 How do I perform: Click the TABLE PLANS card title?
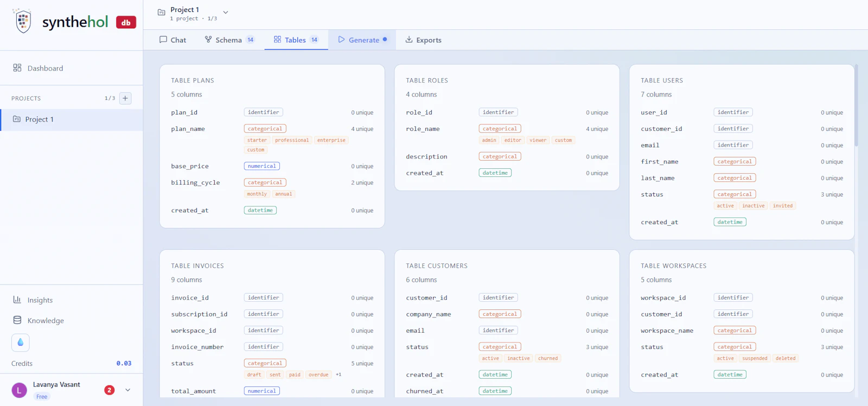pos(193,80)
